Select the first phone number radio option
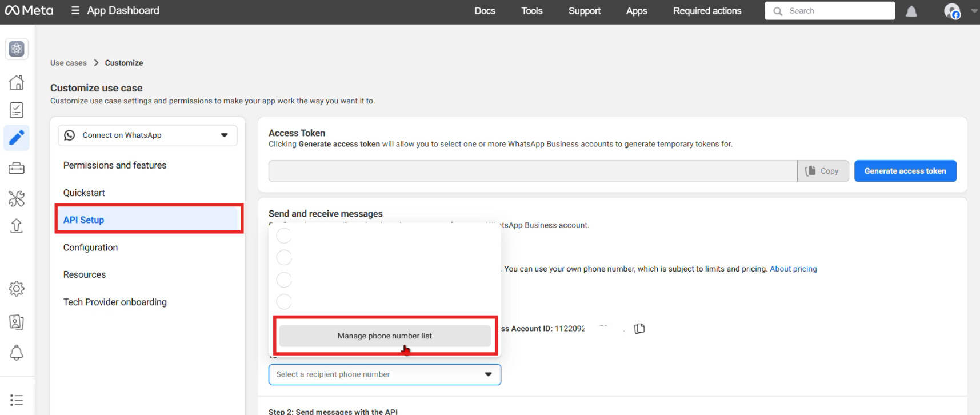 [x=284, y=236]
